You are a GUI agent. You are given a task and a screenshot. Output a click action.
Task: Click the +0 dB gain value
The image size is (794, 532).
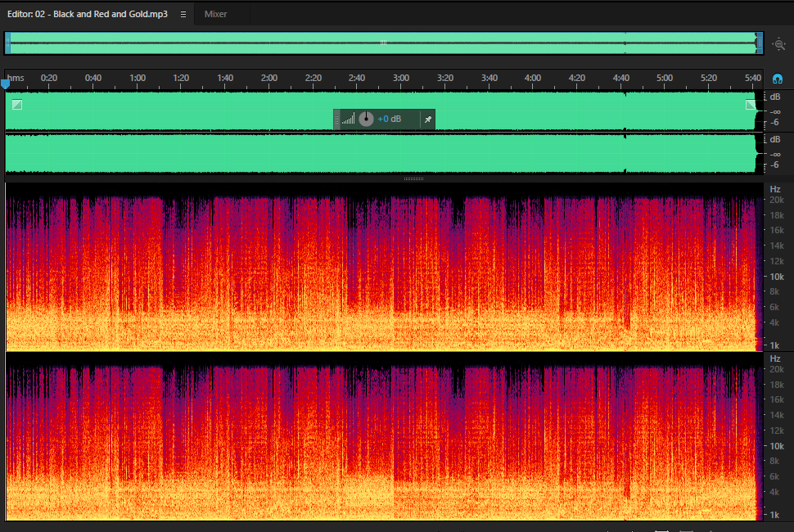click(390, 119)
